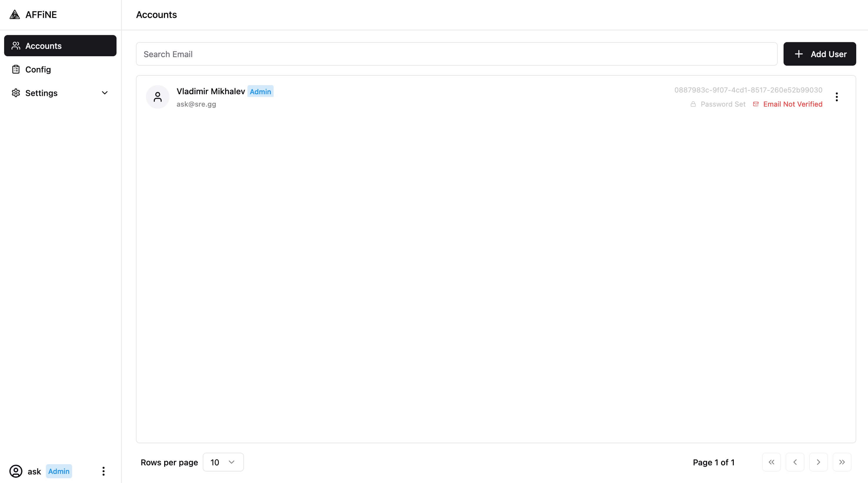
Task: Click the user avatar icon for Vladimir
Action: (157, 96)
